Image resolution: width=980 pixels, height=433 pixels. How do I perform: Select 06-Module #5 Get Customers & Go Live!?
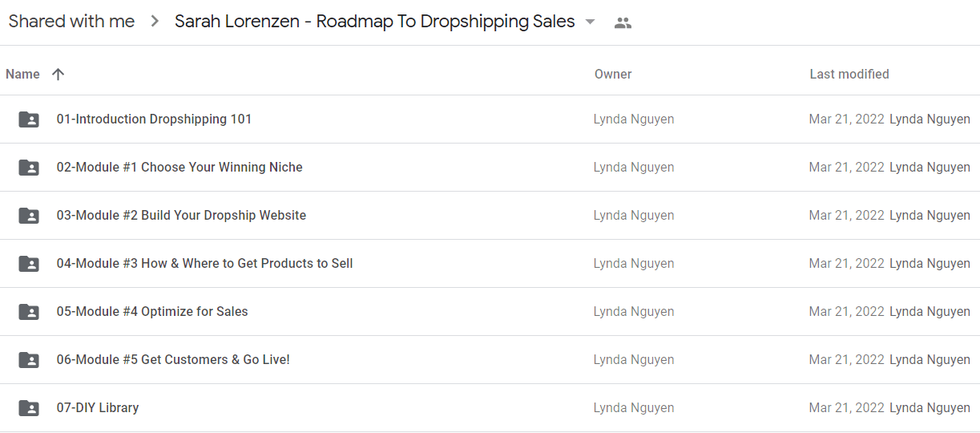(173, 359)
